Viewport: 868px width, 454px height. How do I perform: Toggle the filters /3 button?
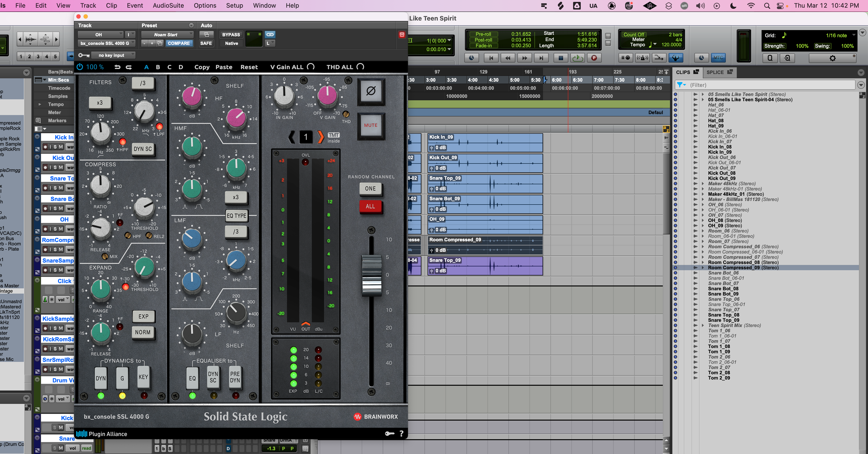point(143,83)
